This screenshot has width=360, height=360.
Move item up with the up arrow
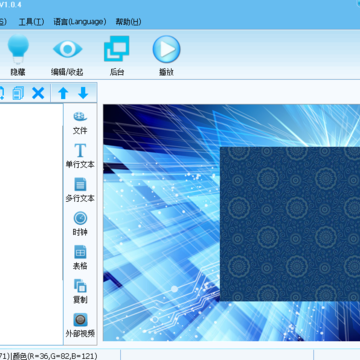coord(63,93)
